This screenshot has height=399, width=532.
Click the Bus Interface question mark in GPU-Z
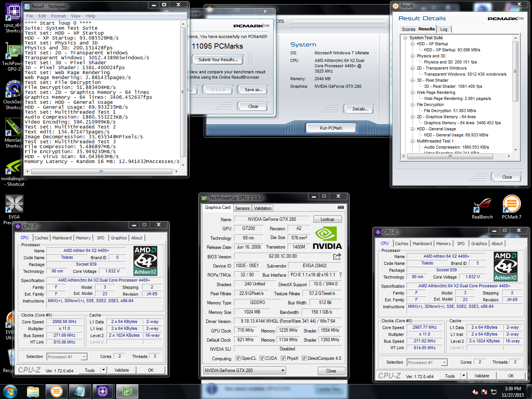(340, 275)
